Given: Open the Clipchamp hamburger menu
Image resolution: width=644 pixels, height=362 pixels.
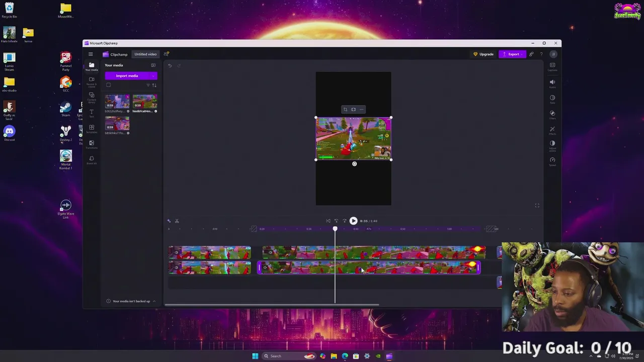Looking at the screenshot, I should [91, 54].
